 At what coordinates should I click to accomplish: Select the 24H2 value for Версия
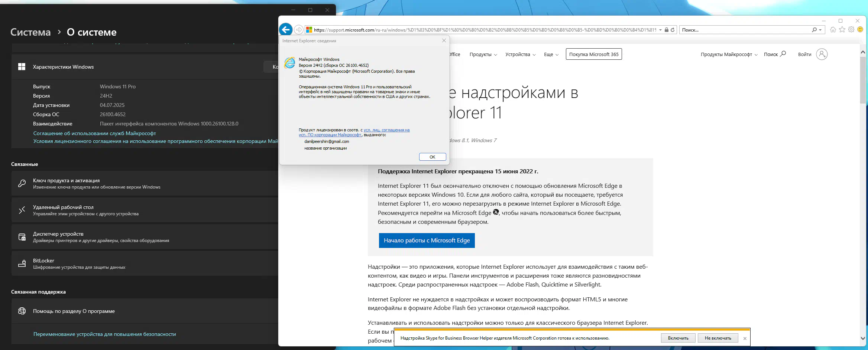(x=106, y=96)
